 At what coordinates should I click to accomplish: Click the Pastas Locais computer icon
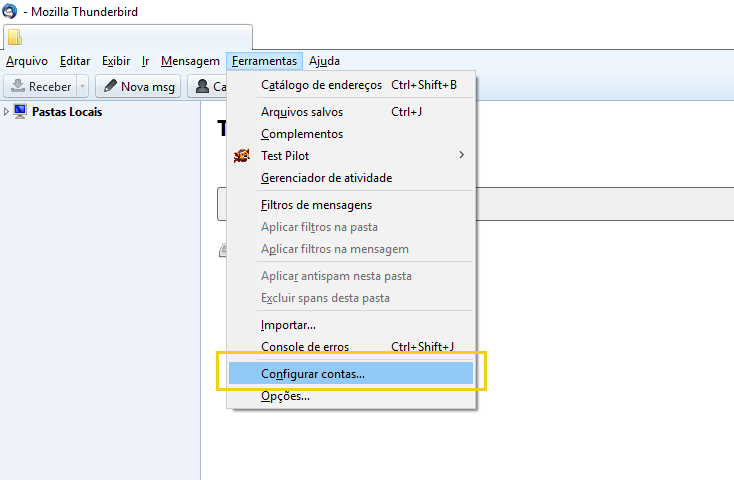20,111
